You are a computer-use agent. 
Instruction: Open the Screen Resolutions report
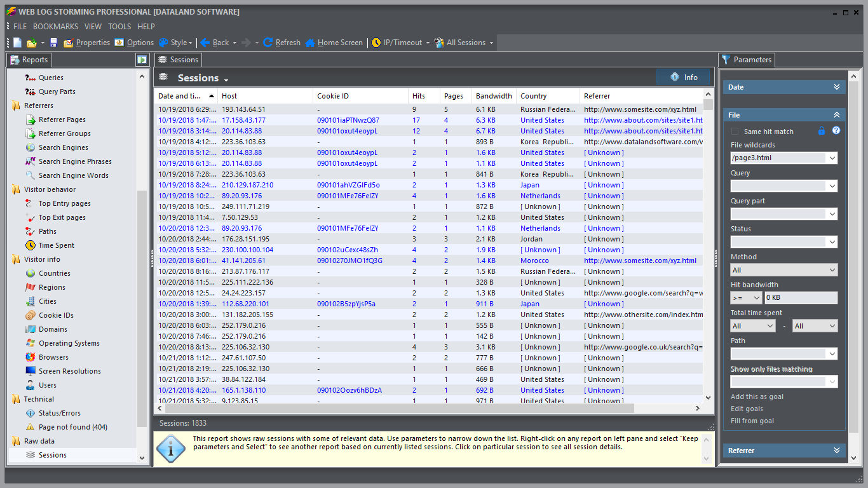click(69, 371)
